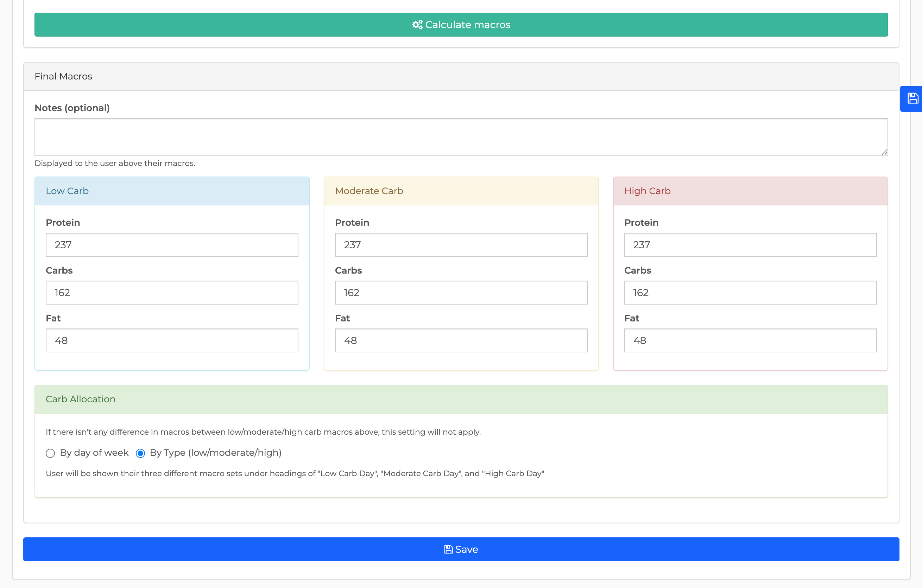Click the 'Displayed to the user above their macros.' hint
This screenshot has height=588, width=922.
point(115,164)
